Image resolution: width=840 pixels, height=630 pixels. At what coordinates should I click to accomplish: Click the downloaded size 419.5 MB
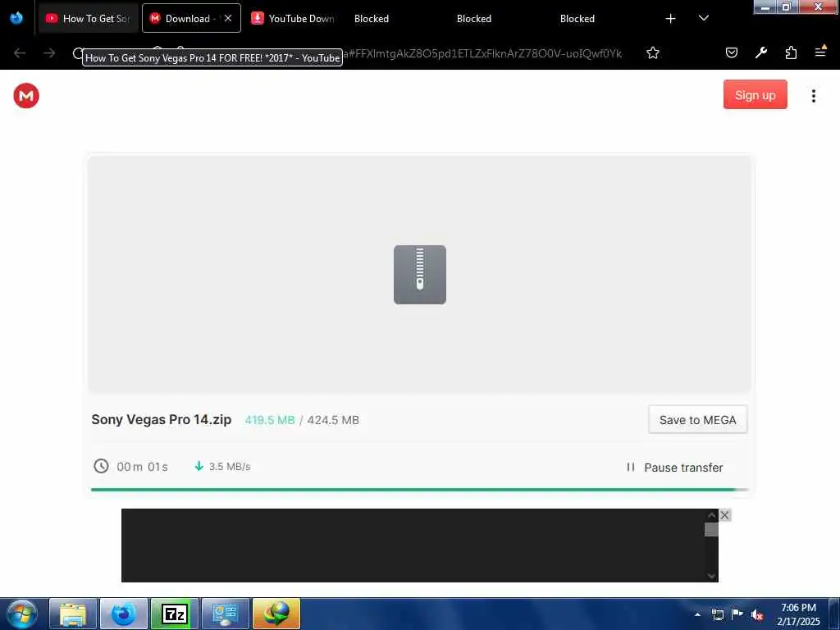coord(270,421)
